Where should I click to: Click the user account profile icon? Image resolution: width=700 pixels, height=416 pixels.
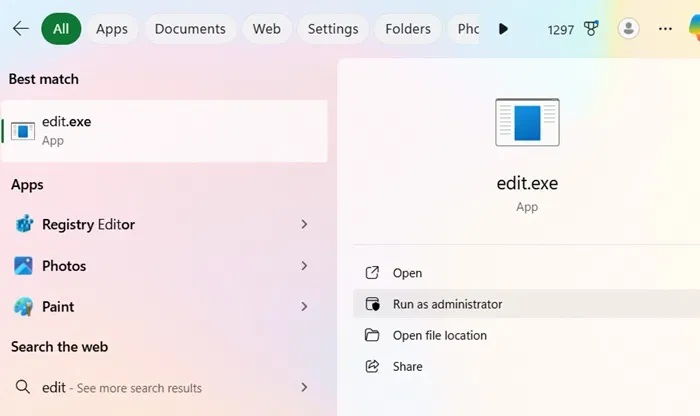tap(628, 29)
